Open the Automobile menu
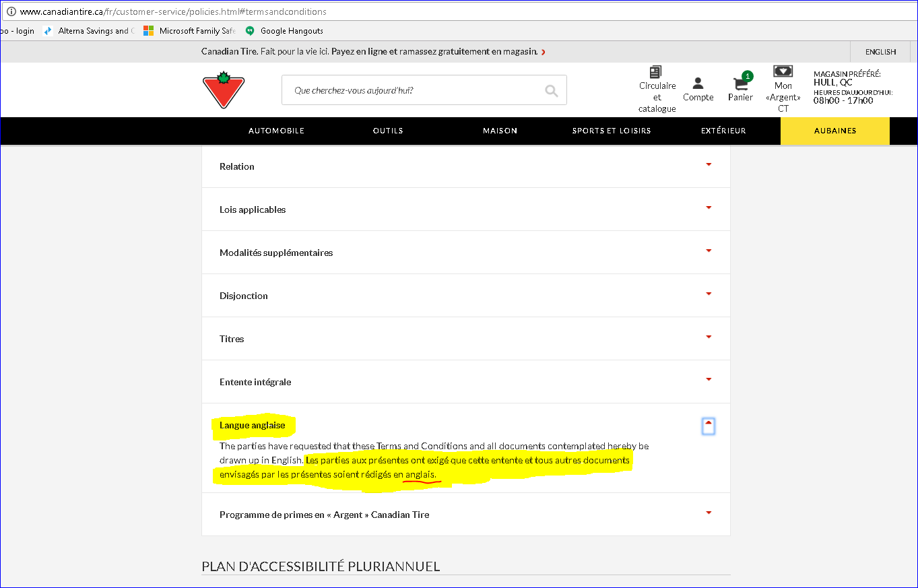The height and width of the screenshot is (588, 918). pyautogui.click(x=276, y=131)
